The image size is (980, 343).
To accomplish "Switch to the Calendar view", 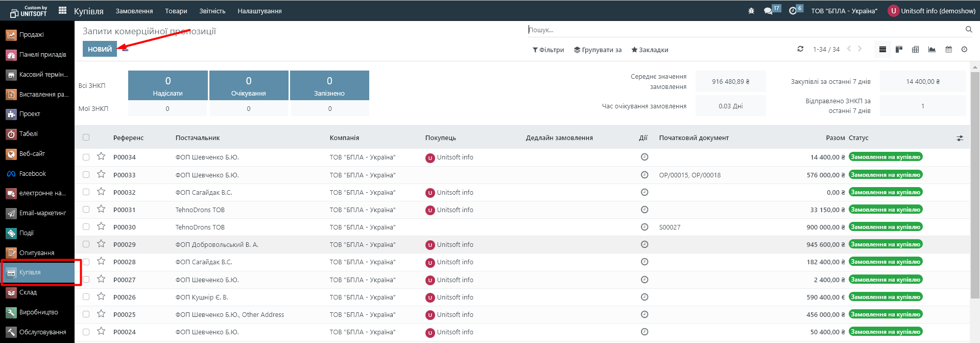I will click(x=948, y=50).
